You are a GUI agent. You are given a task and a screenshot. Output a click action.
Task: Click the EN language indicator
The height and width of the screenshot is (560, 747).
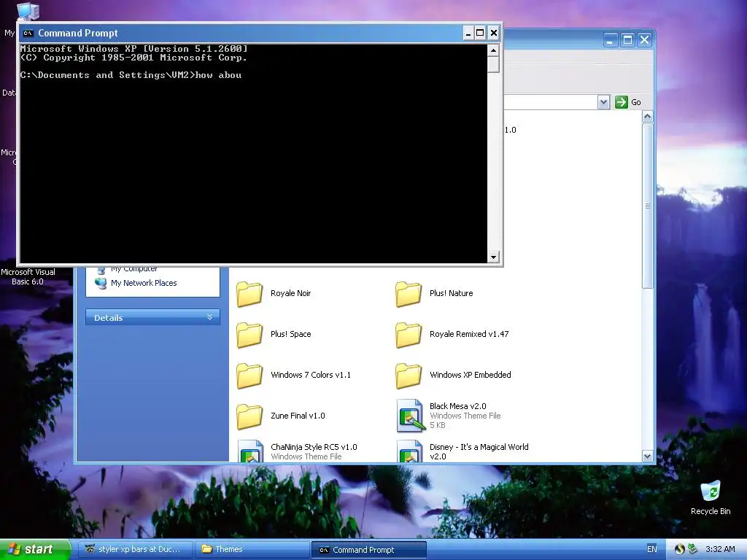[651, 549]
